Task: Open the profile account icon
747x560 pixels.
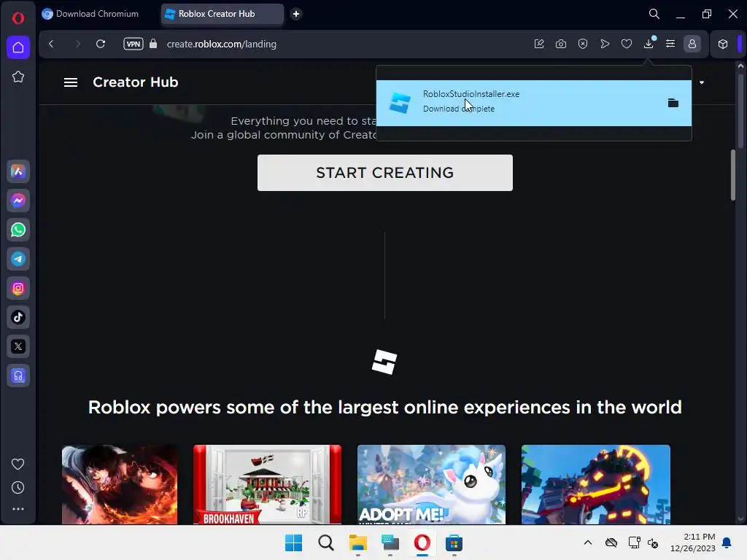Action: pyautogui.click(x=692, y=44)
